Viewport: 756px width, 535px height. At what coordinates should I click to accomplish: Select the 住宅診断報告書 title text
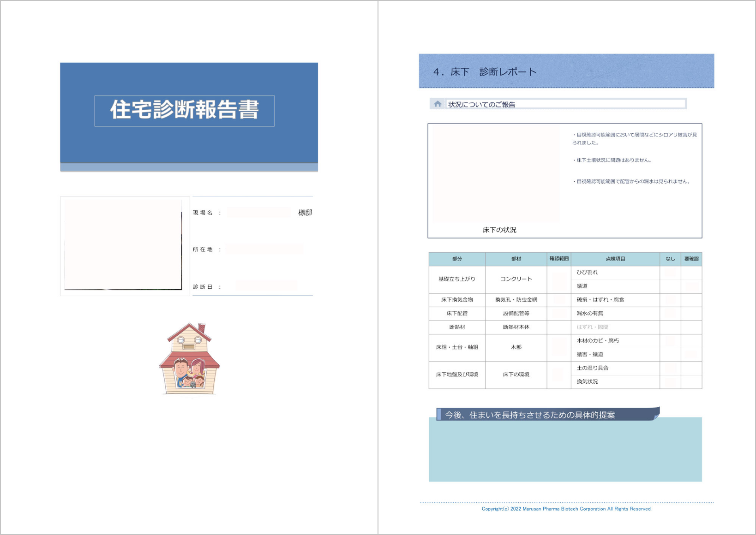tap(185, 110)
